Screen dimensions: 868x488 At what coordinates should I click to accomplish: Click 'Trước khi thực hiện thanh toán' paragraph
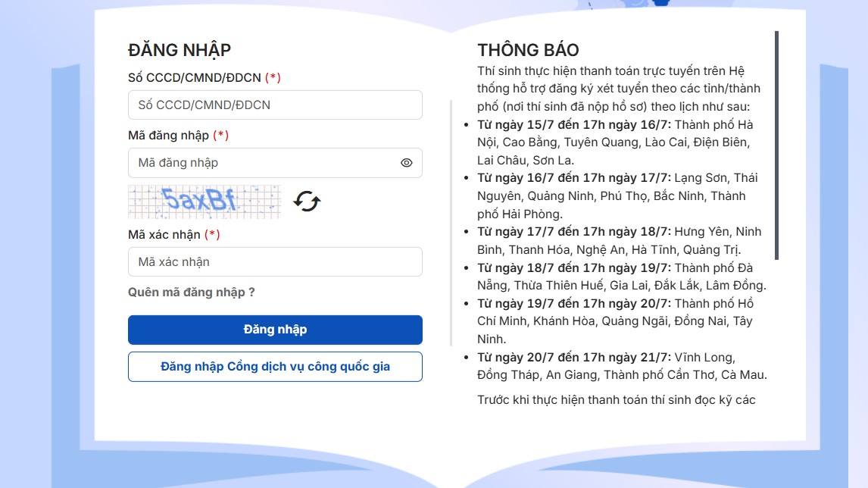(616, 400)
